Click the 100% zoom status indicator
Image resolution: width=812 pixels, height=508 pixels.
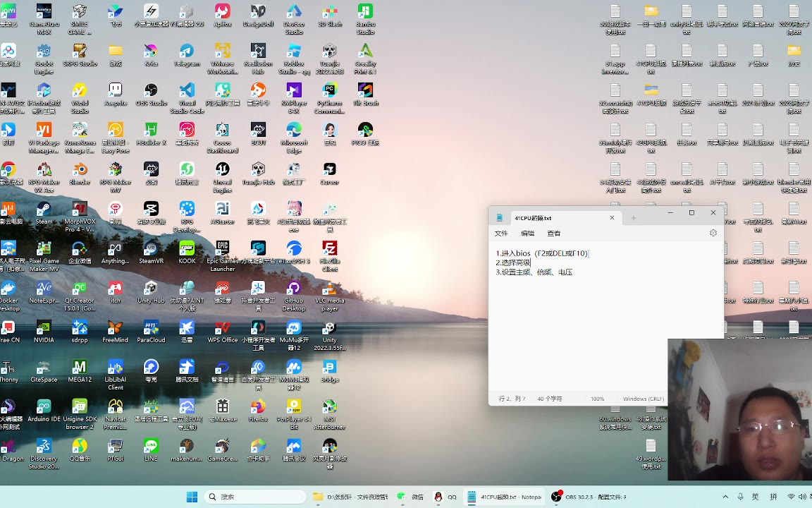597,399
